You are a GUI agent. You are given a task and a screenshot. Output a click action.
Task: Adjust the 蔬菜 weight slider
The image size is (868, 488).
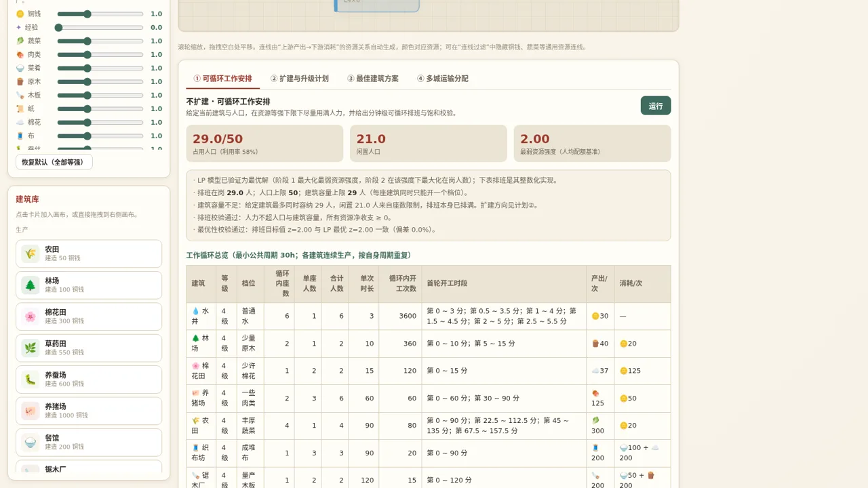[x=100, y=41]
